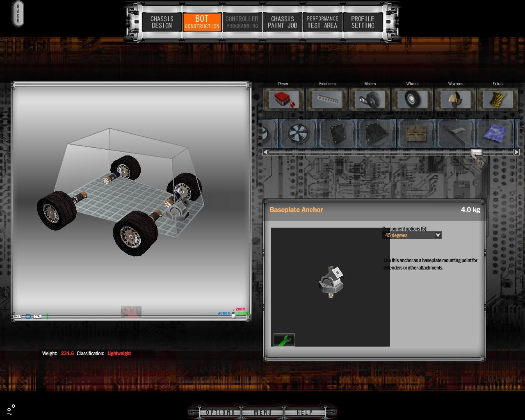The width and height of the screenshot is (525, 420).
Task: Open the Chassis Paint Job tab
Action: 282,22
